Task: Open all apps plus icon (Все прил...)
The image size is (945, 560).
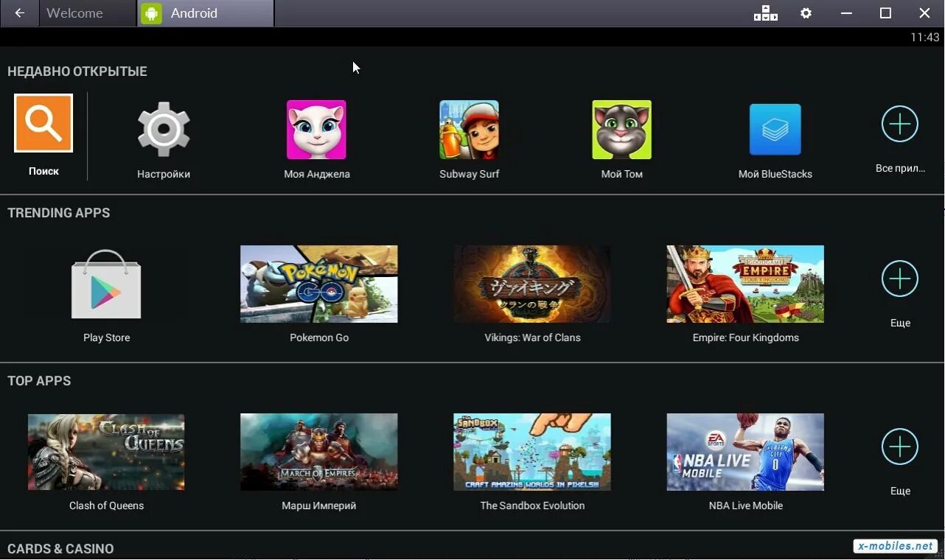Action: 900,124
